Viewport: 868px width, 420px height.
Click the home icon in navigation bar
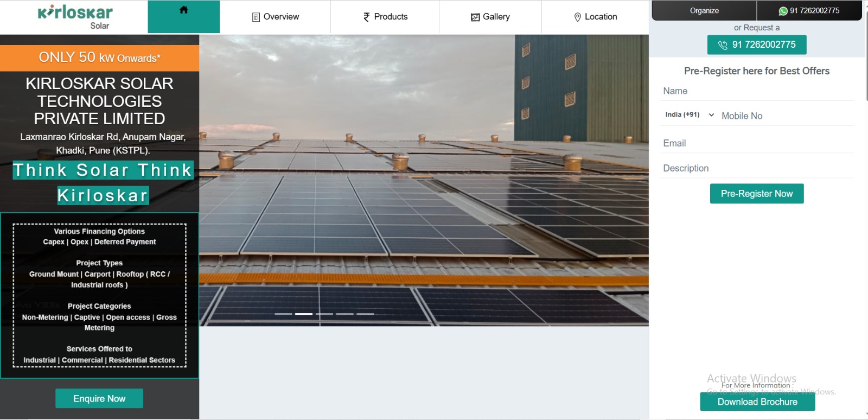[184, 10]
